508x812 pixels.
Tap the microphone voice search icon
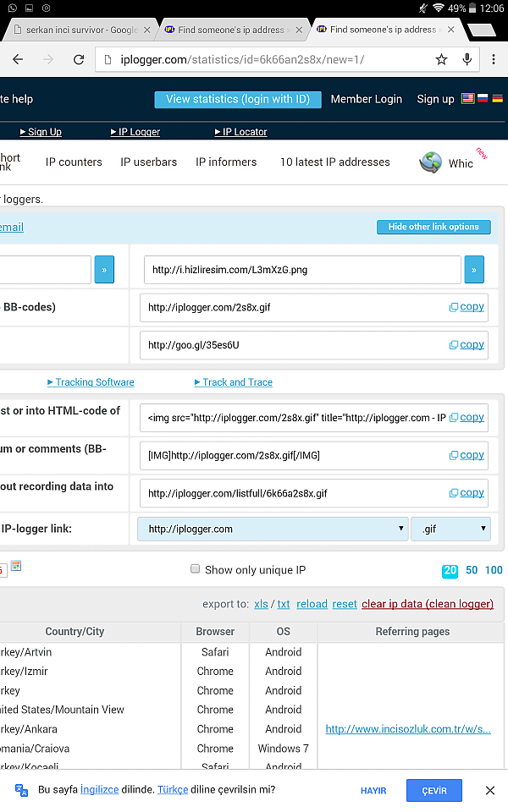467,59
